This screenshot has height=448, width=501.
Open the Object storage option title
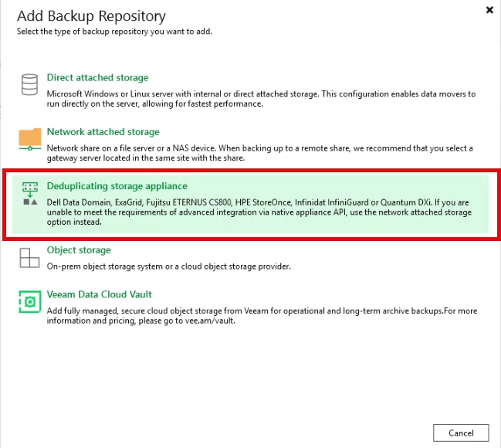79,250
